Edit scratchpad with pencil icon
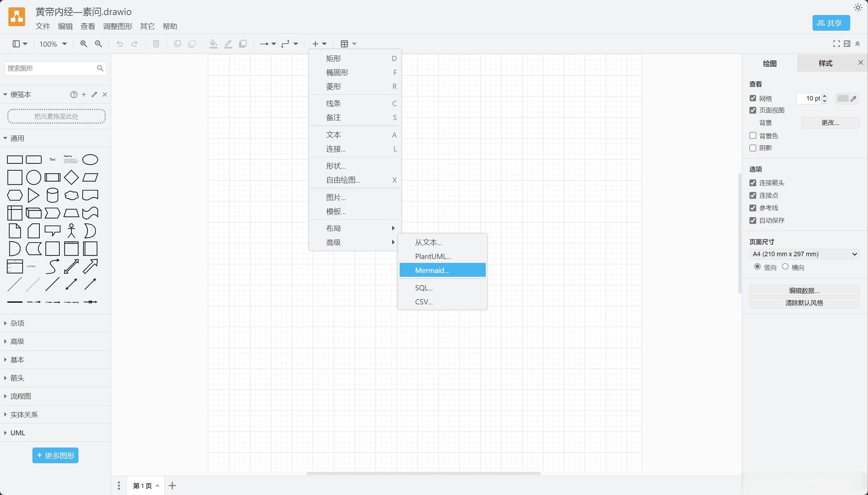Image resolution: width=868 pixels, height=495 pixels. [x=94, y=95]
